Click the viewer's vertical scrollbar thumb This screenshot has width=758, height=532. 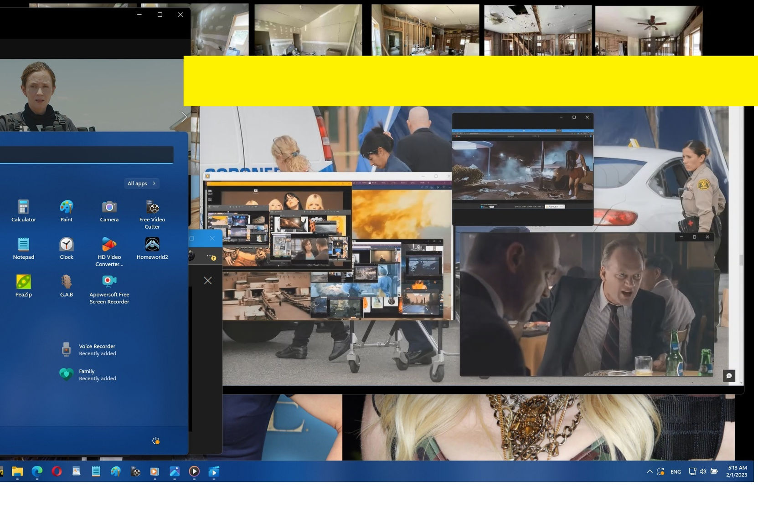(x=741, y=260)
